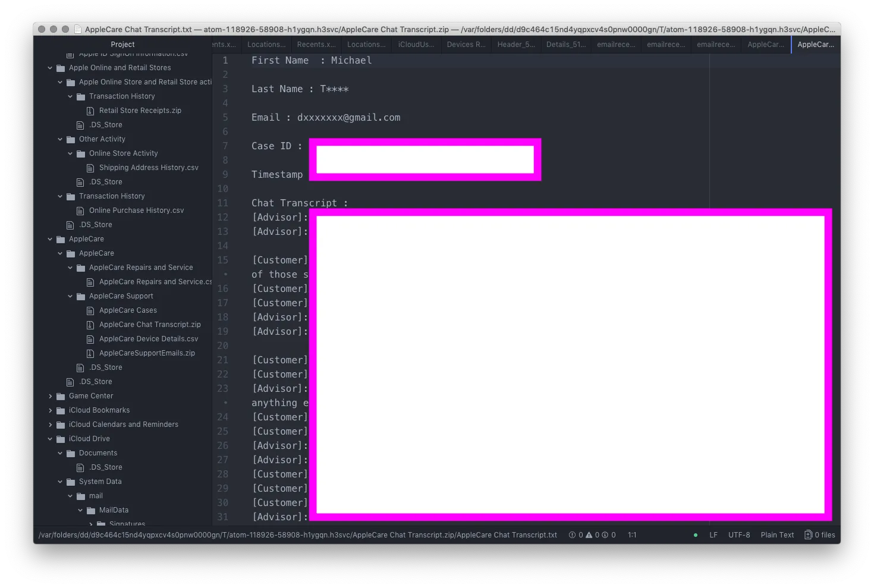This screenshot has width=874, height=588.
Task: Click the 'Last Name : T****' line
Action: [300, 89]
